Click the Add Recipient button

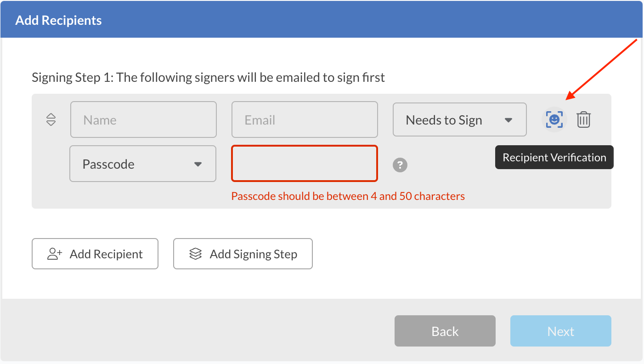(95, 254)
